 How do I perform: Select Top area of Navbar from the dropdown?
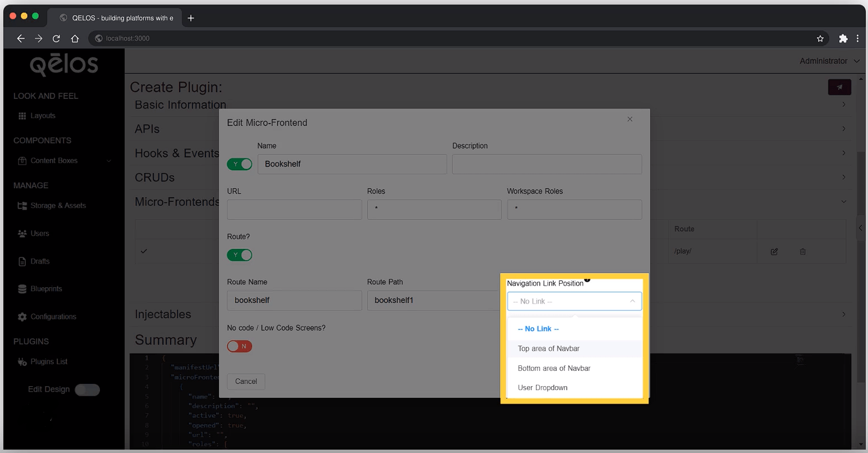549,348
